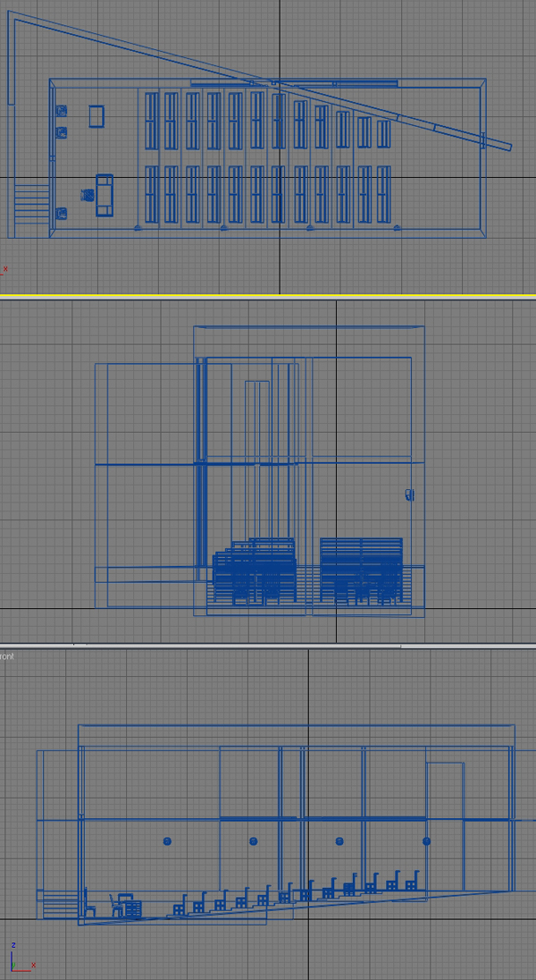The height and width of the screenshot is (980, 536).
Task: Select the topmost left-wall fixture in top view
Action: click(62, 112)
